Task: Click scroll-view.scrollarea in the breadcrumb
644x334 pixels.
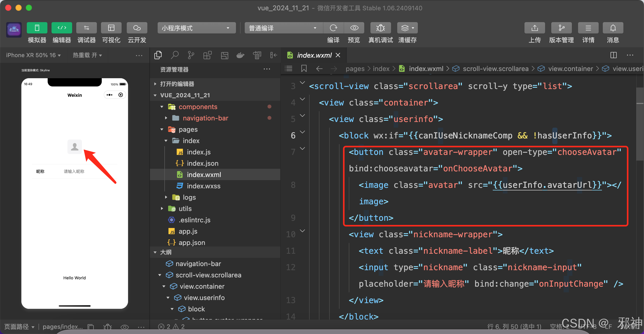Action: [495, 69]
